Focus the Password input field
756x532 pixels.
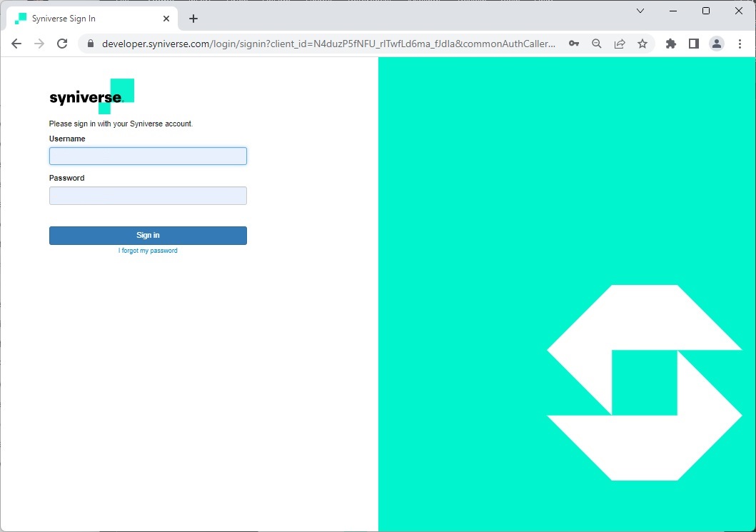point(148,196)
